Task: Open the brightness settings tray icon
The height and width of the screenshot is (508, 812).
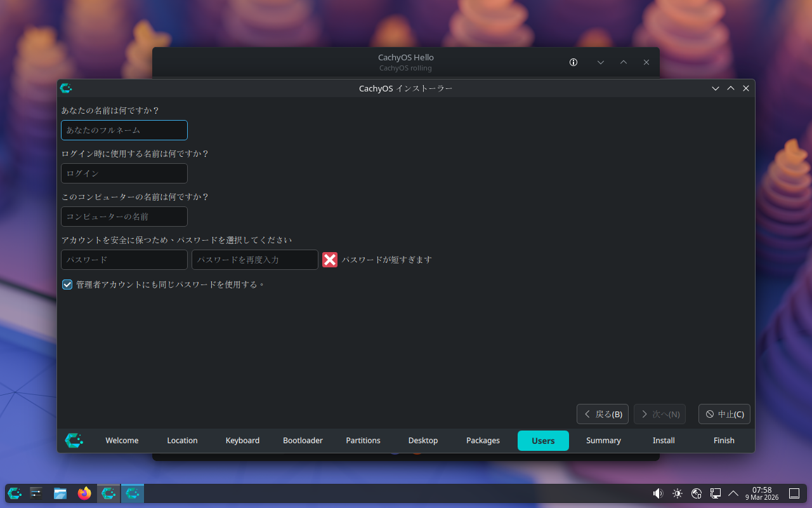Action: [678, 493]
